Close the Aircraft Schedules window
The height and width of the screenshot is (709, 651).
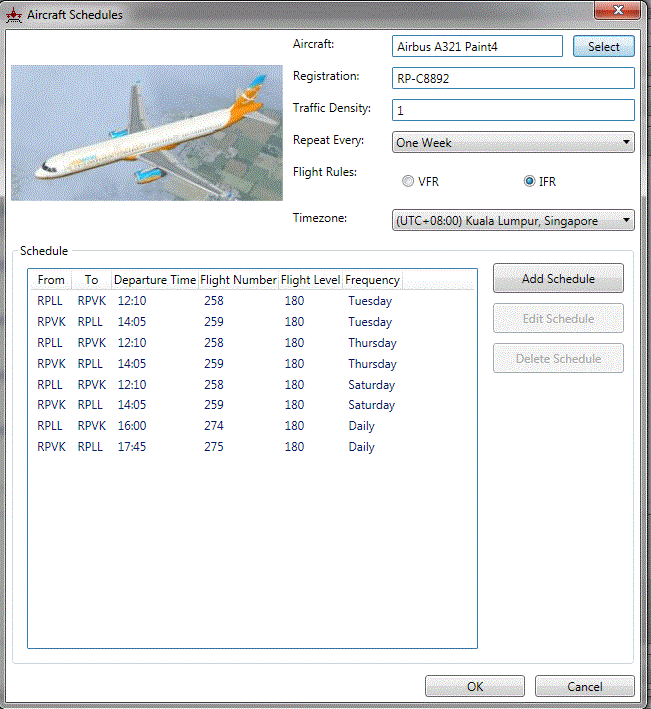click(x=618, y=10)
